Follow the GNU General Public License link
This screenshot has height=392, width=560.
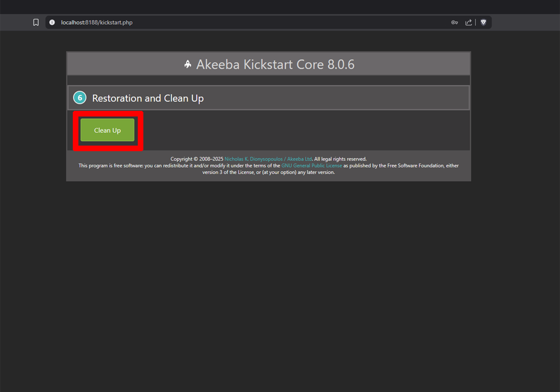point(311,166)
